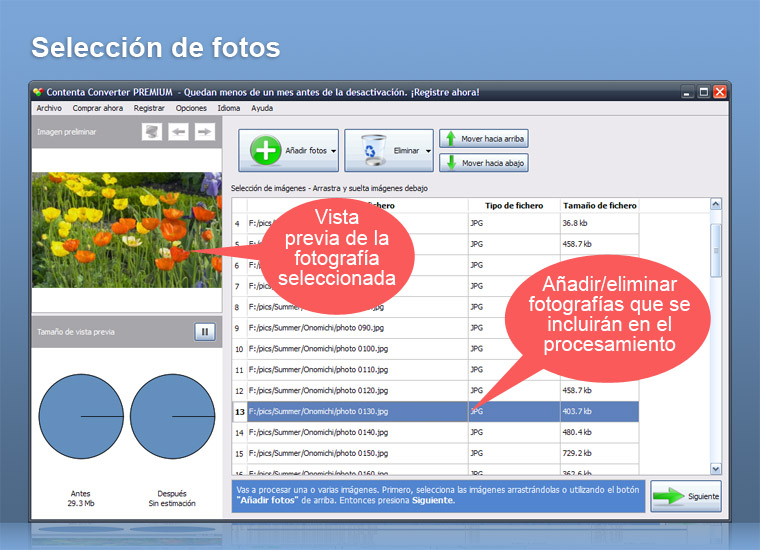Viewport: 760px width, 550px height.
Task: Go to previous image with left arrow
Action: tap(178, 131)
